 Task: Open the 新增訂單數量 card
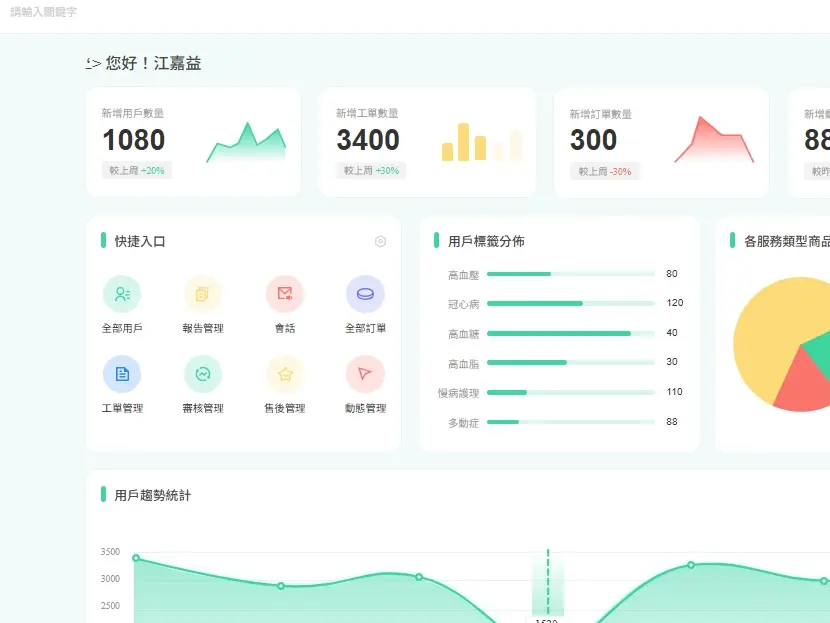pyautogui.click(x=660, y=140)
